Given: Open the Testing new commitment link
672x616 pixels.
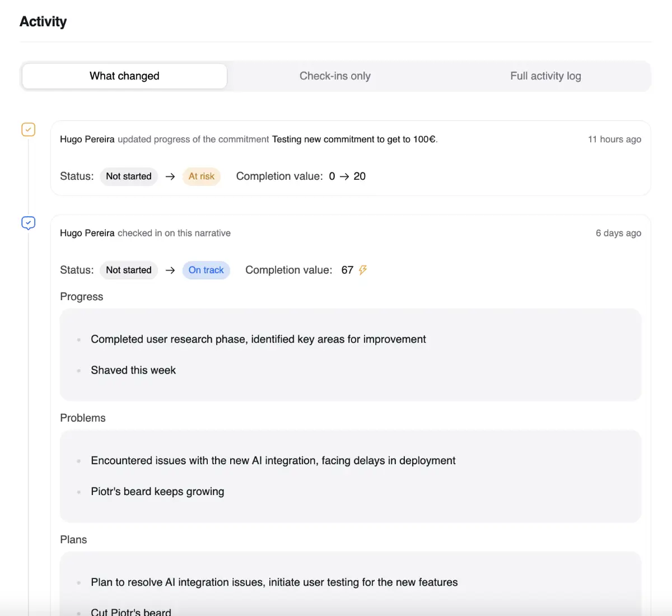Looking at the screenshot, I should point(354,139).
